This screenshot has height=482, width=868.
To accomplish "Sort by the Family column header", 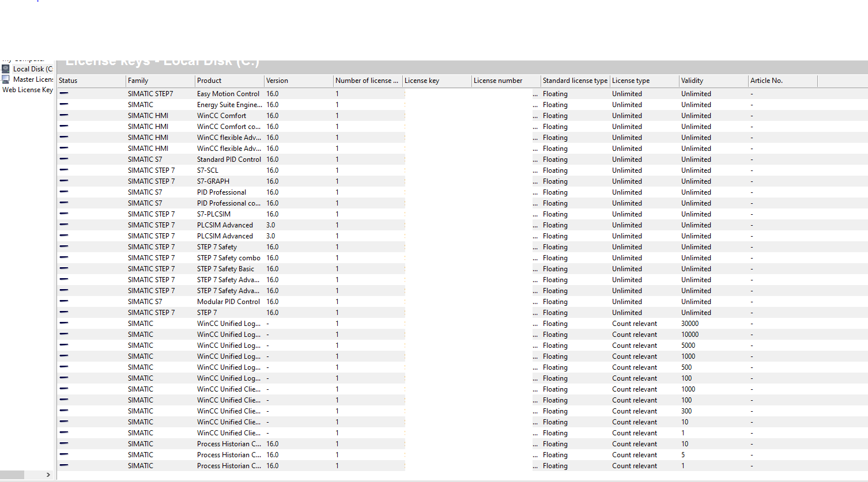I will [x=160, y=81].
